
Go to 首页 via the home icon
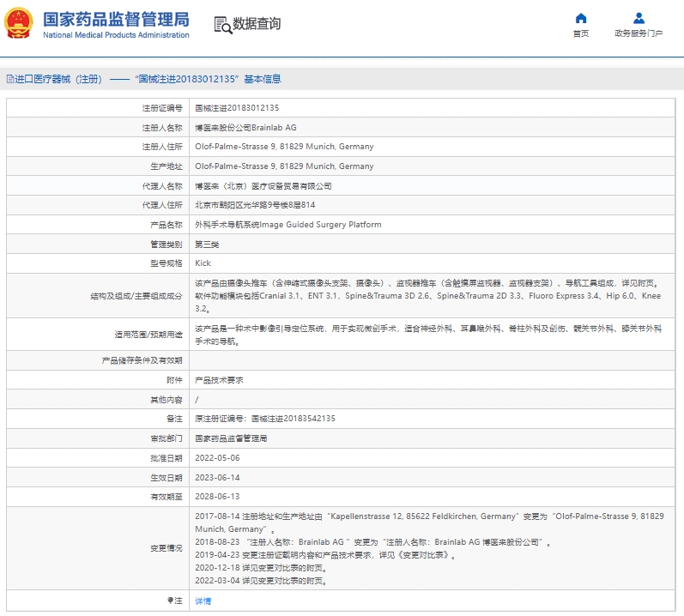pyautogui.click(x=581, y=18)
